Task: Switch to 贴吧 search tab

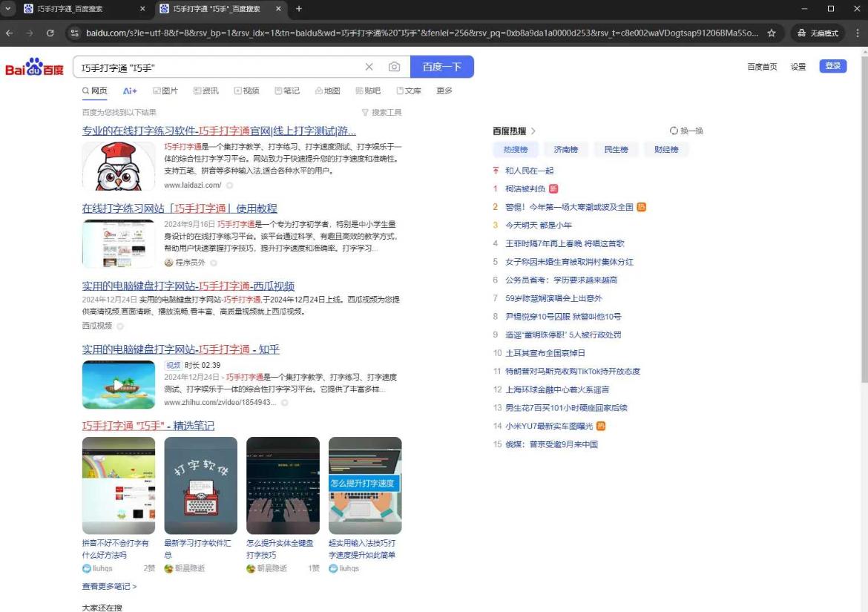Action: click(x=367, y=91)
